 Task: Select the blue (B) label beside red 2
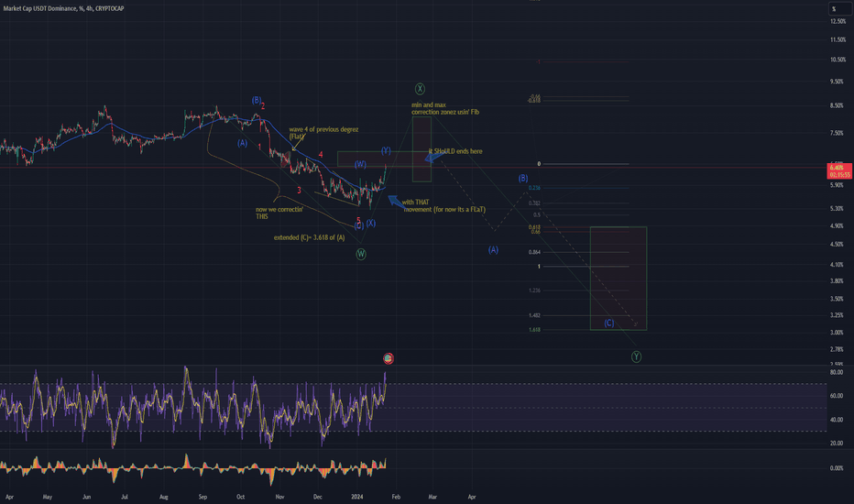(x=256, y=100)
